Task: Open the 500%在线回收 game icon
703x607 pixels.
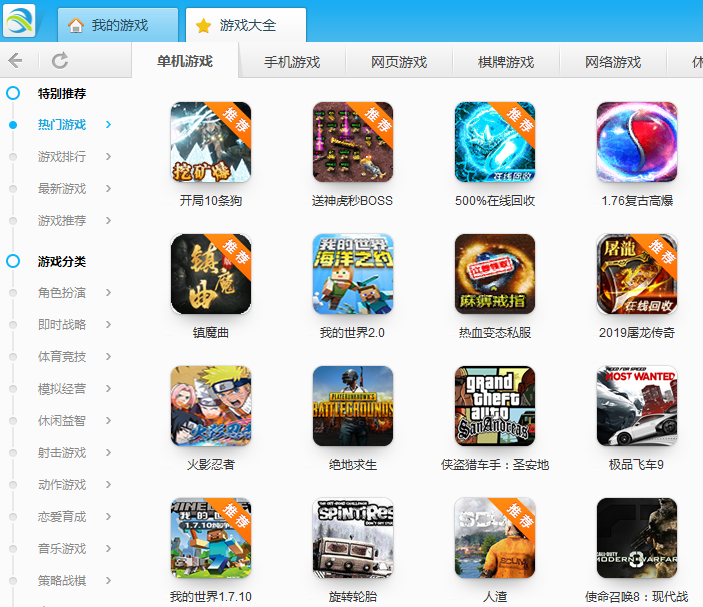Action: [495, 142]
